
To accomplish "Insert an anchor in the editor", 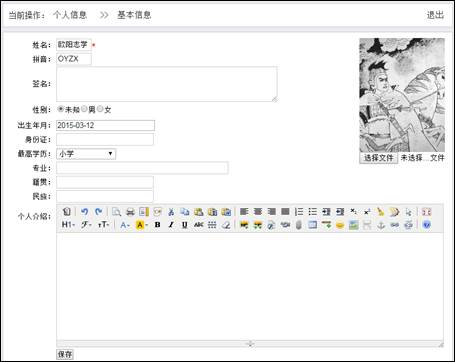I will click(x=381, y=225).
